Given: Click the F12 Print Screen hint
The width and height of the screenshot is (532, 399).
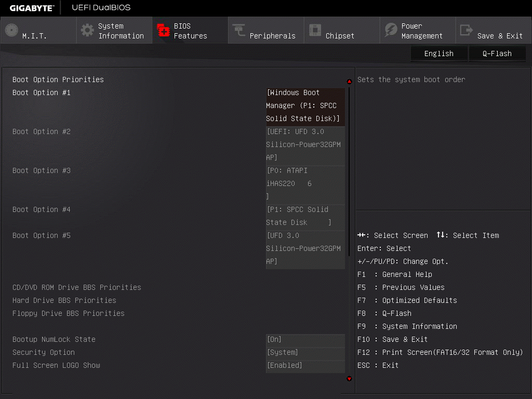Looking at the screenshot, I should (x=440, y=353).
